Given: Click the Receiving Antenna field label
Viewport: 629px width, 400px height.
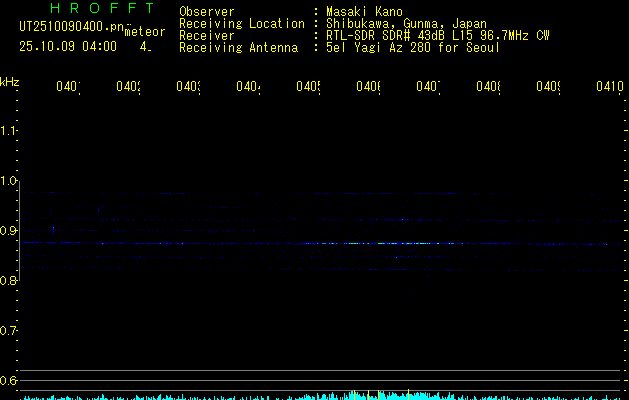Looking at the screenshot, I should tap(238, 48).
